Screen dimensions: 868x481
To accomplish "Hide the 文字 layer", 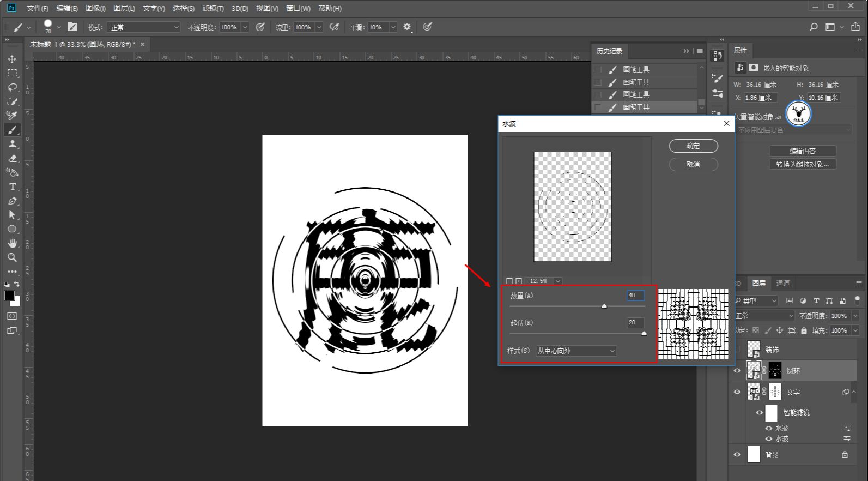I will click(737, 392).
